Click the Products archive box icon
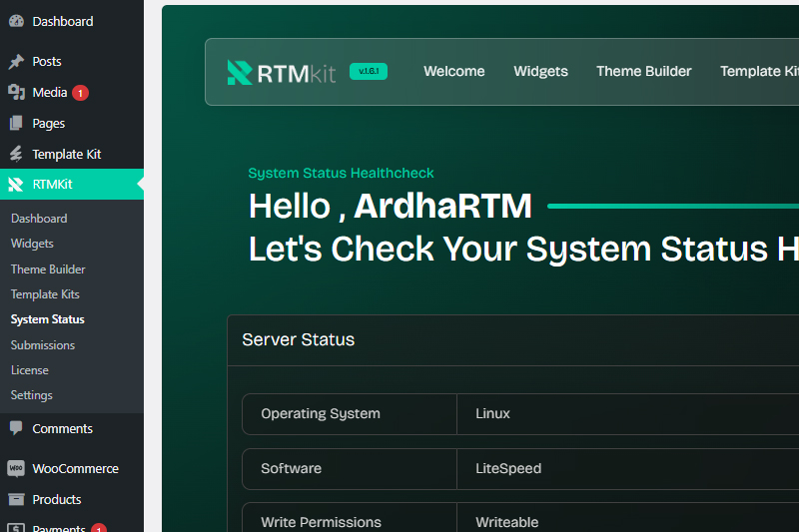 pyautogui.click(x=16, y=499)
